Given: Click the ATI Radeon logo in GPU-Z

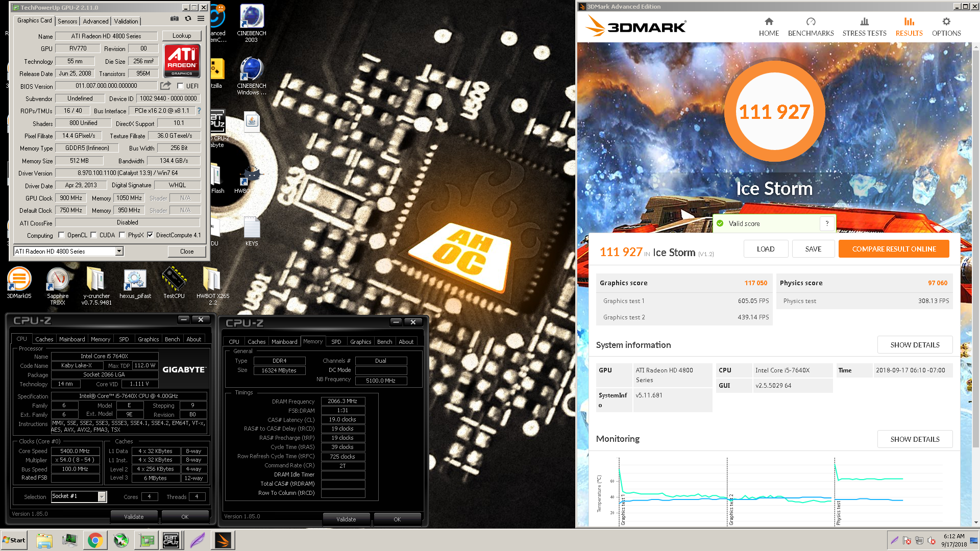Looking at the screenshot, I should pos(182,60).
